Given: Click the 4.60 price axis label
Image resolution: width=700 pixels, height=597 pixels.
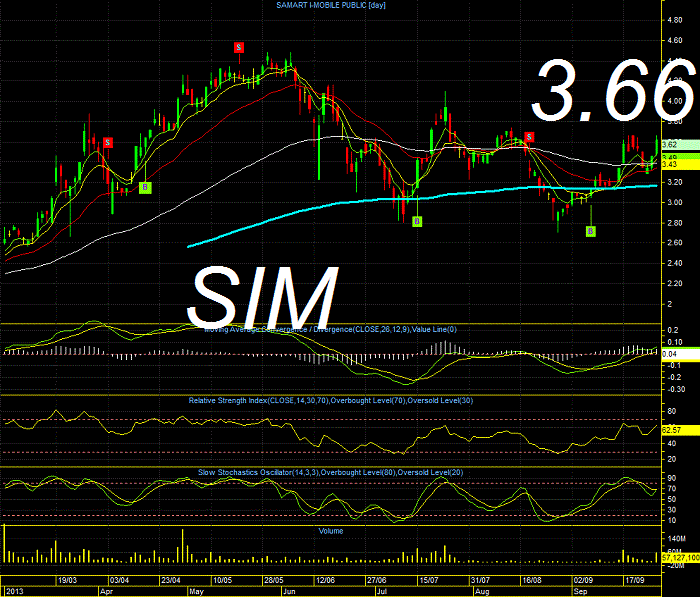Looking at the screenshot, I should (x=675, y=40).
